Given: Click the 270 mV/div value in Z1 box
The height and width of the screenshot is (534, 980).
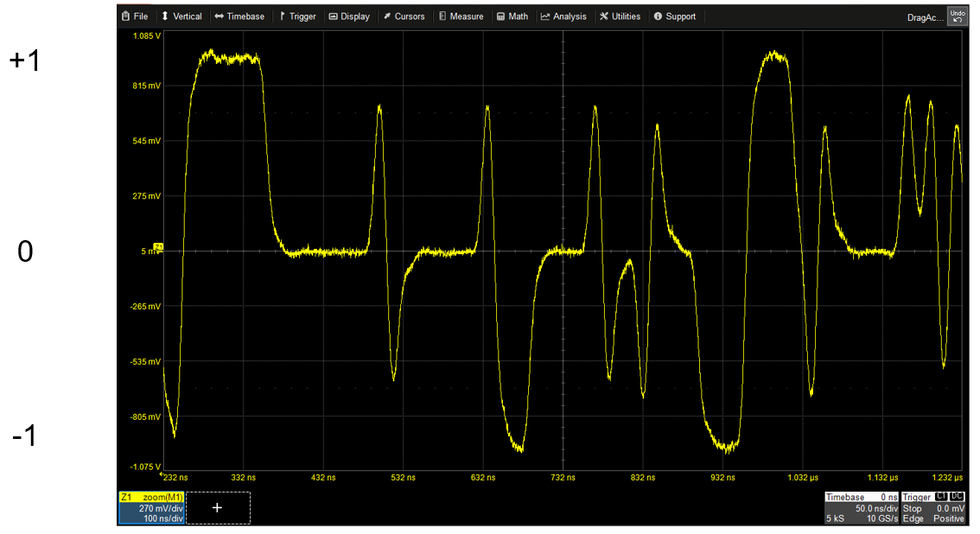Looking at the screenshot, I should [161, 508].
